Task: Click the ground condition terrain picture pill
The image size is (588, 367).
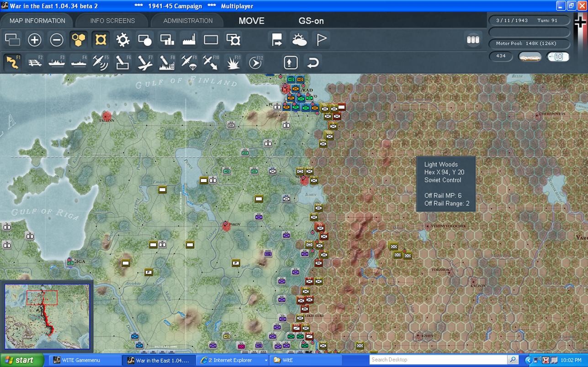Action: (530, 57)
